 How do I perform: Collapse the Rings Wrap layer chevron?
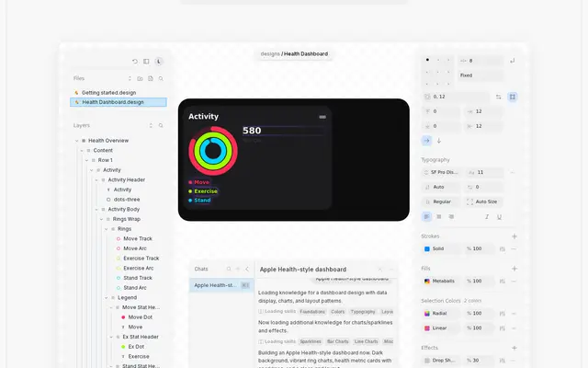tap(101, 219)
